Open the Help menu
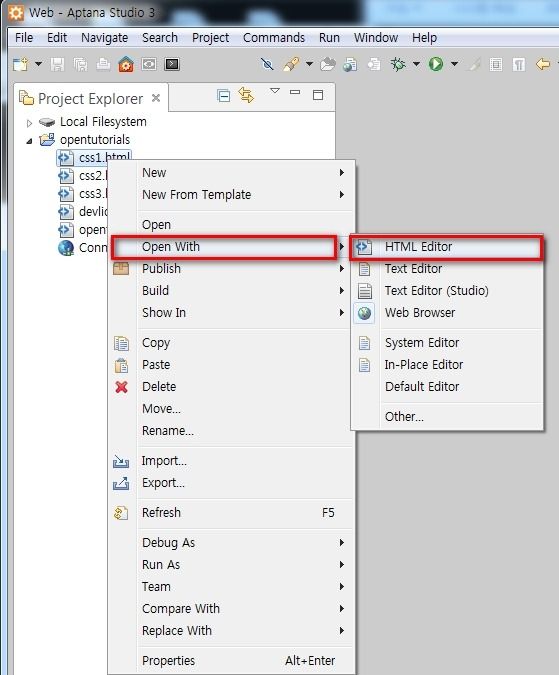The height and width of the screenshot is (675, 559). point(424,38)
